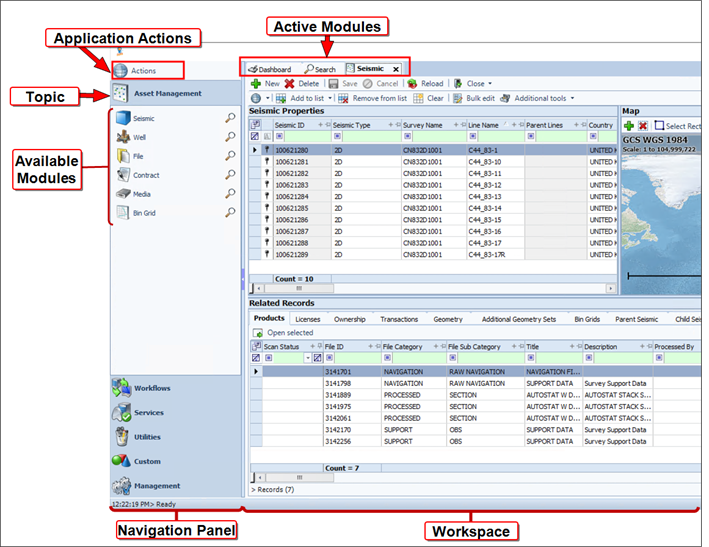Click the green plus New icon
709x547 pixels.
(x=256, y=84)
